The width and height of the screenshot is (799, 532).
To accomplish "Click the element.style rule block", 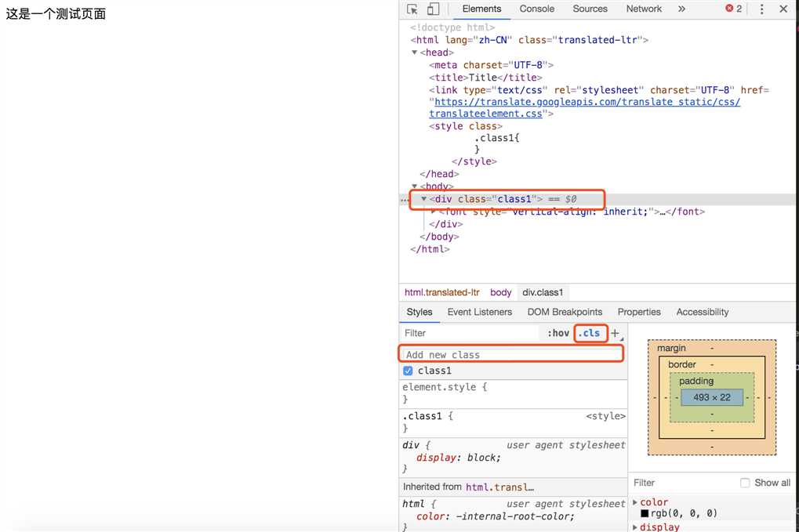I will [513, 393].
